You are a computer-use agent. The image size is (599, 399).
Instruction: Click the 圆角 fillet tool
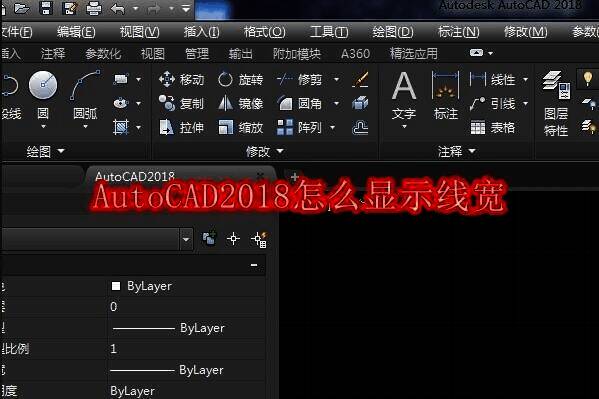coord(300,103)
